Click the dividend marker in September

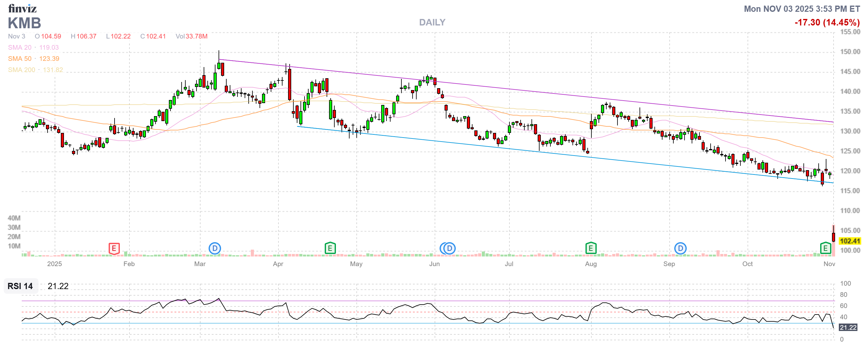pos(680,249)
